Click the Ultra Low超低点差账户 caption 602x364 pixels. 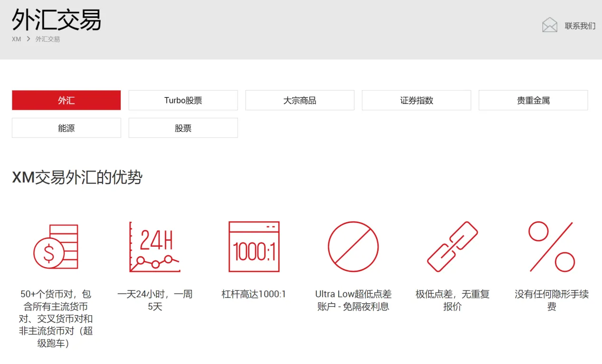pyautogui.click(x=353, y=300)
